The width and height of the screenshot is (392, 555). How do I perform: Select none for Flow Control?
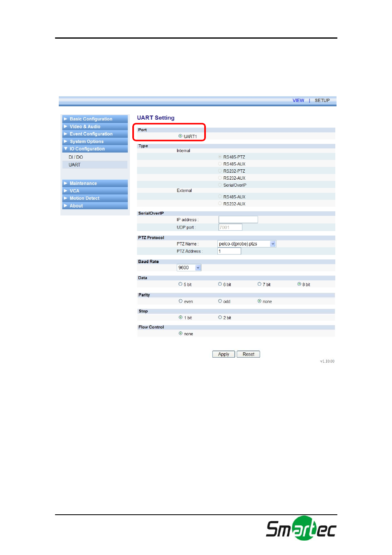click(180, 333)
